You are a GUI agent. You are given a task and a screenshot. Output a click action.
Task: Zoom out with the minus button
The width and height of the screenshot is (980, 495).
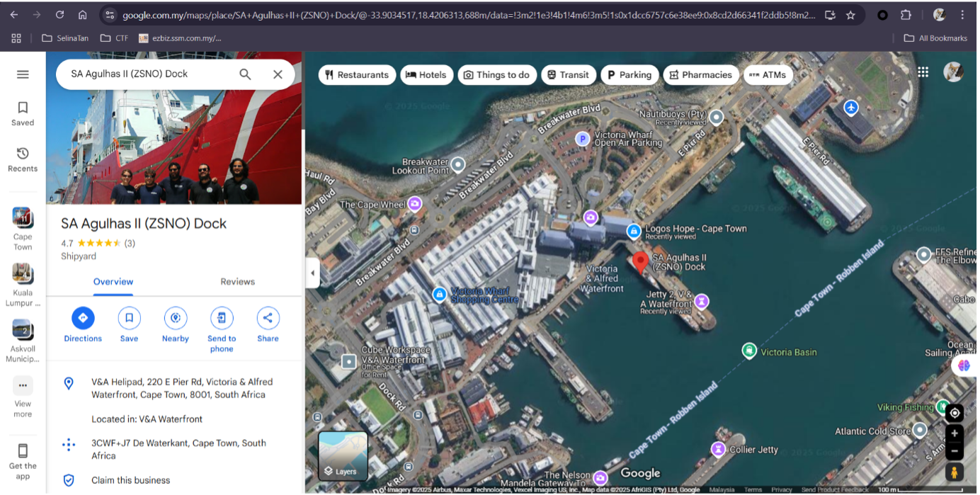pyautogui.click(x=955, y=450)
